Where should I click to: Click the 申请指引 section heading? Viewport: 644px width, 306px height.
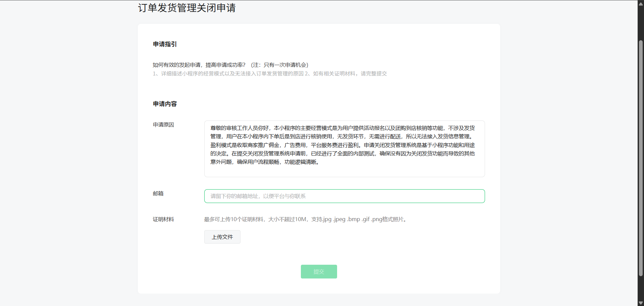(x=165, y=44)
